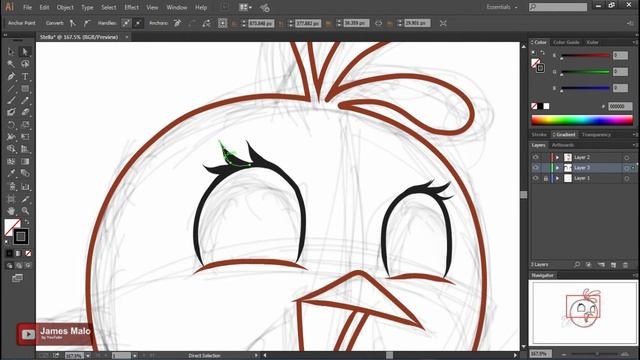Choose the Pencil tool

coord(25,100)
